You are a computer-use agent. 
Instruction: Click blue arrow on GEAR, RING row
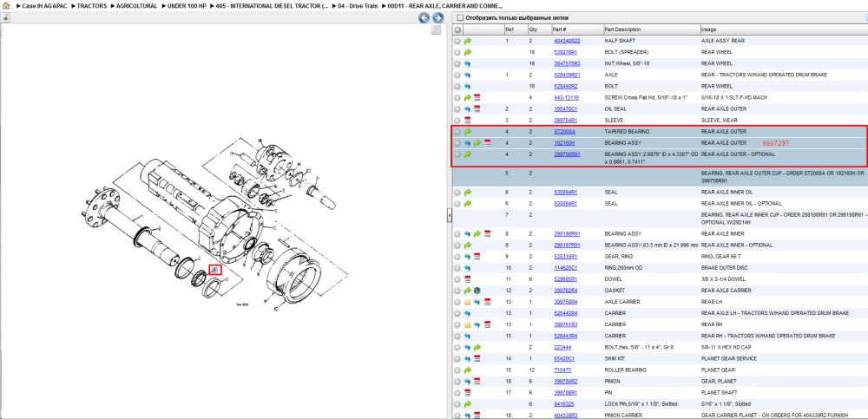[467, 256]
